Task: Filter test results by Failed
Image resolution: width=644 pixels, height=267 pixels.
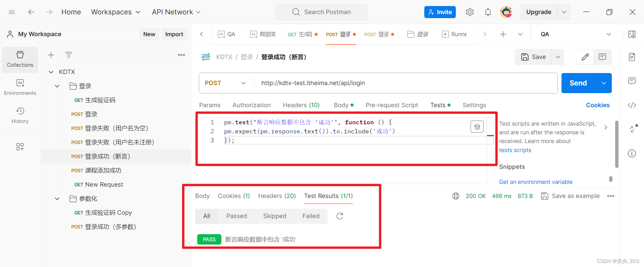Action: point(311,216)
